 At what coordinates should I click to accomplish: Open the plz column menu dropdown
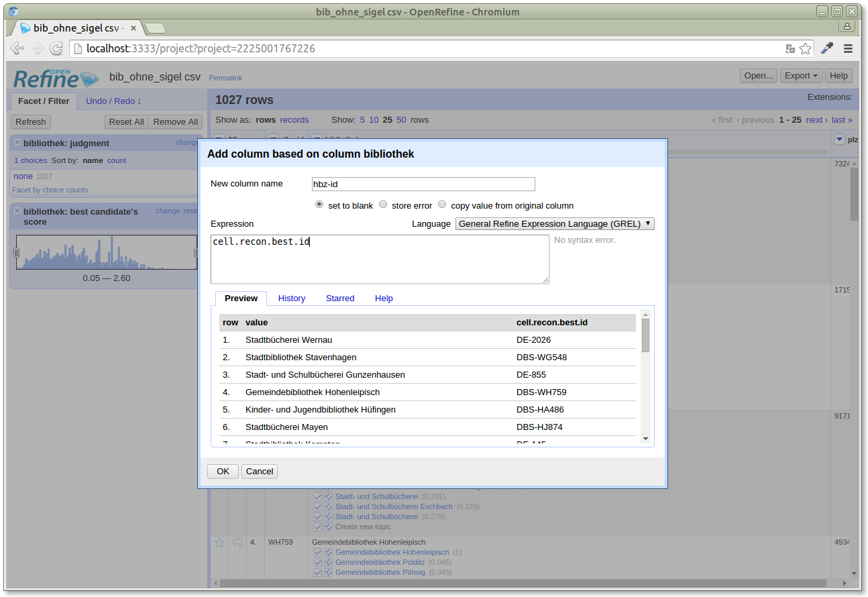pyautogui.click(x=839, y=139)
